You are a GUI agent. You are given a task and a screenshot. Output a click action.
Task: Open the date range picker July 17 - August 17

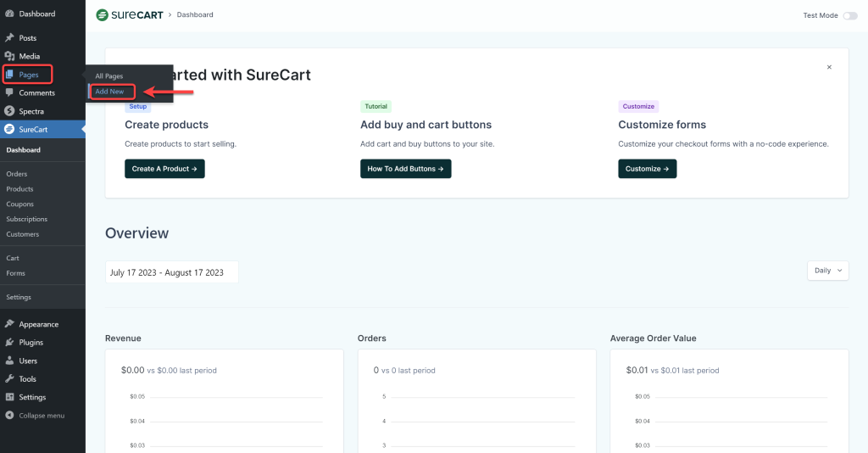(x=171, y=272)
